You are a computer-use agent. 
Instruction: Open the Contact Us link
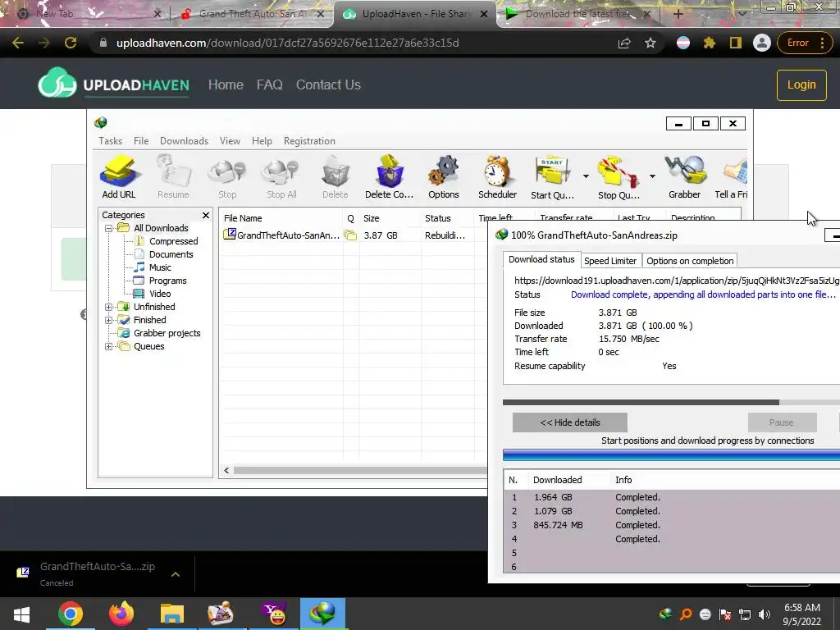click(328, 84)
